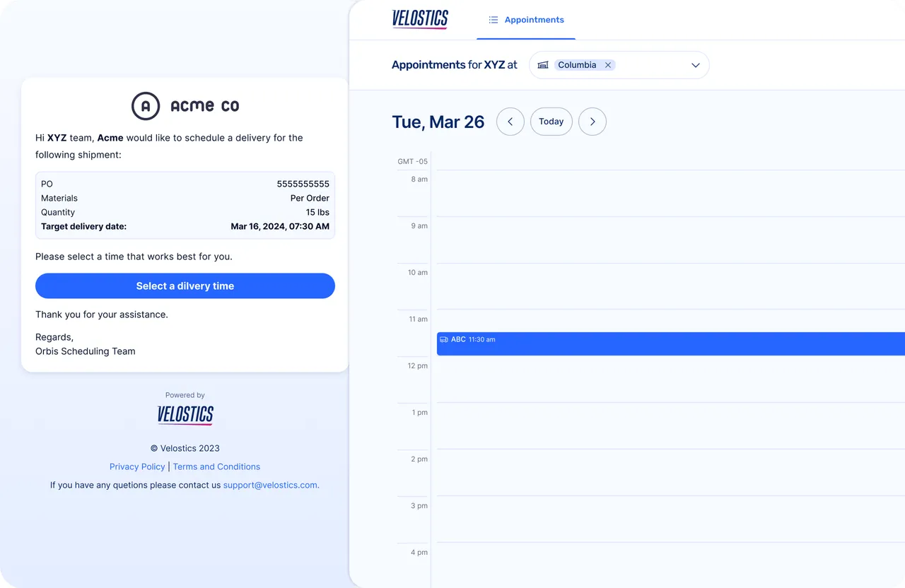Open the Privacy Policy link
This screenshot has width=905, height=588.
tap(137, 466)
